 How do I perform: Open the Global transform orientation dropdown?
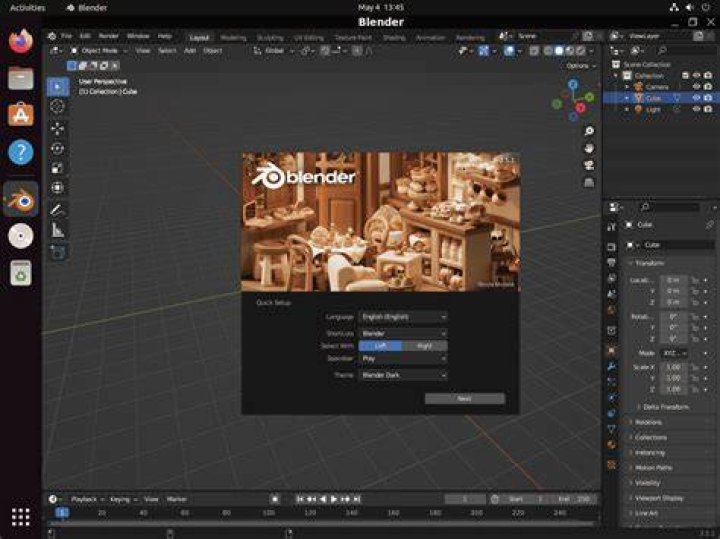274,51
